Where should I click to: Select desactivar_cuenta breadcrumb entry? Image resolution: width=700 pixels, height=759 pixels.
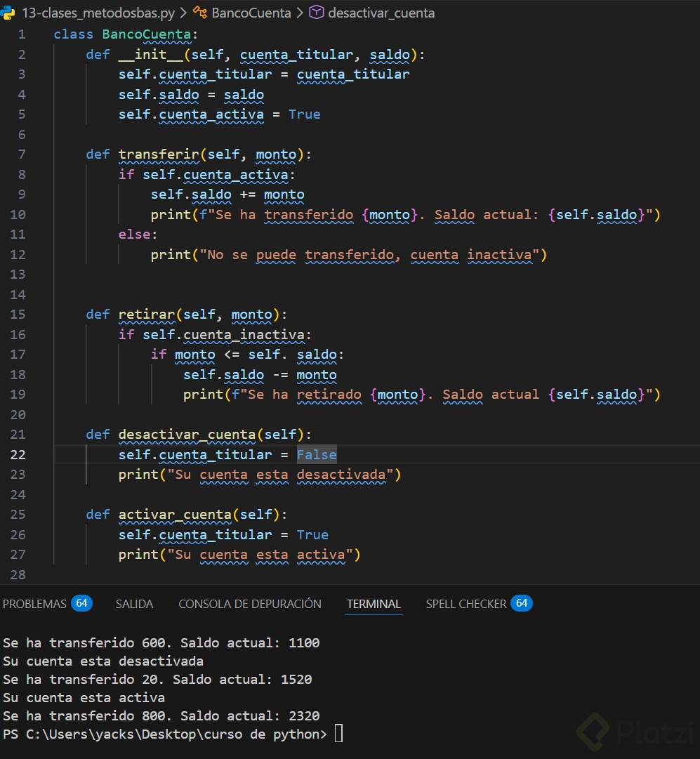[381, 13]
